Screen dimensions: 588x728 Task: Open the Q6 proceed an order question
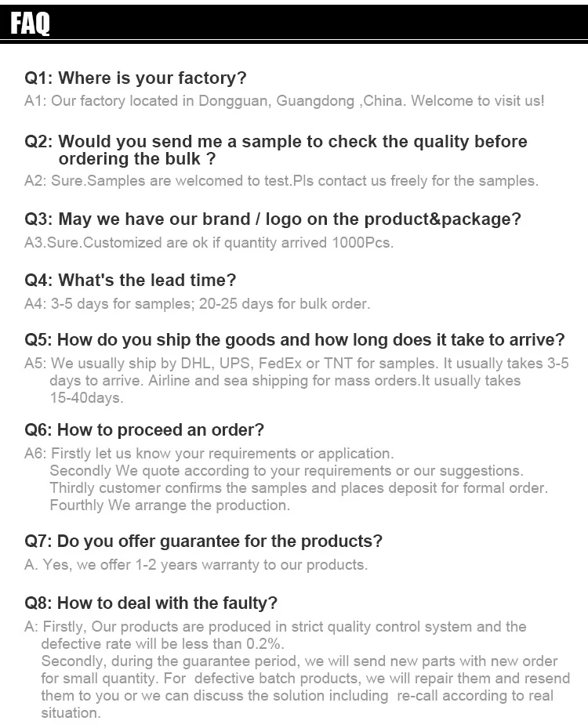tap(144, 429)
